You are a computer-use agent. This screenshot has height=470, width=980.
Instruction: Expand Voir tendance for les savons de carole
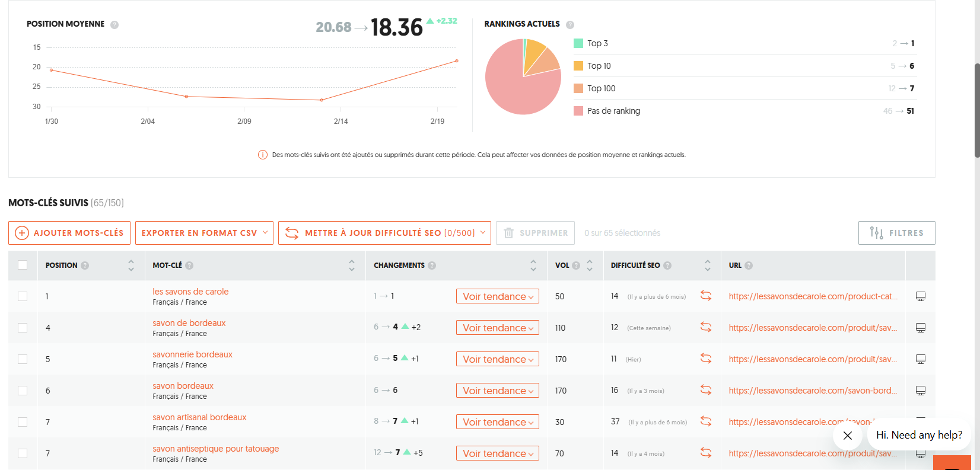tap(498, 296)
